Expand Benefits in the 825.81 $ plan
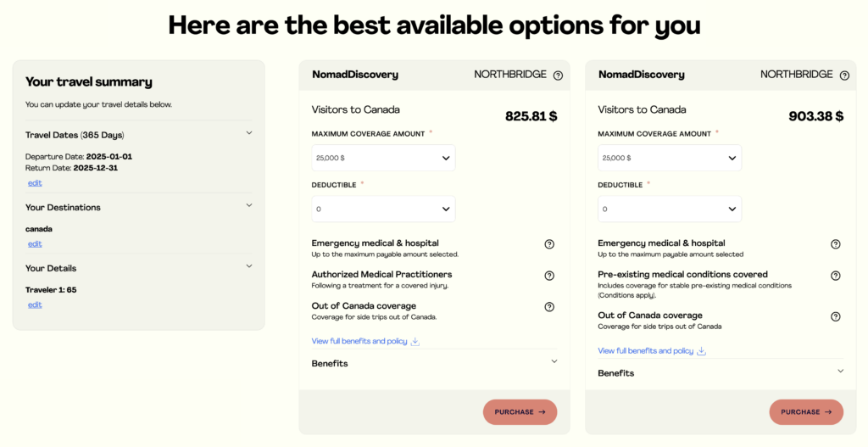 (554, 362)
